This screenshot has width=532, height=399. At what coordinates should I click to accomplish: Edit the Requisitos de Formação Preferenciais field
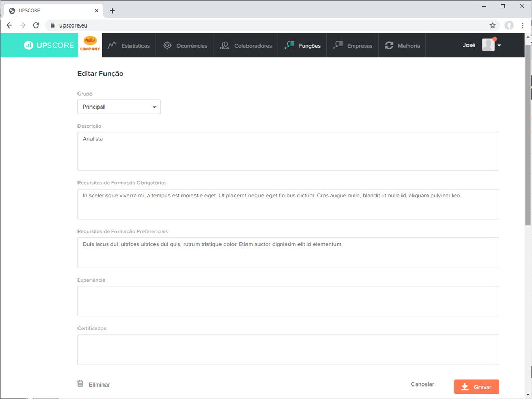tap(288, 252)
